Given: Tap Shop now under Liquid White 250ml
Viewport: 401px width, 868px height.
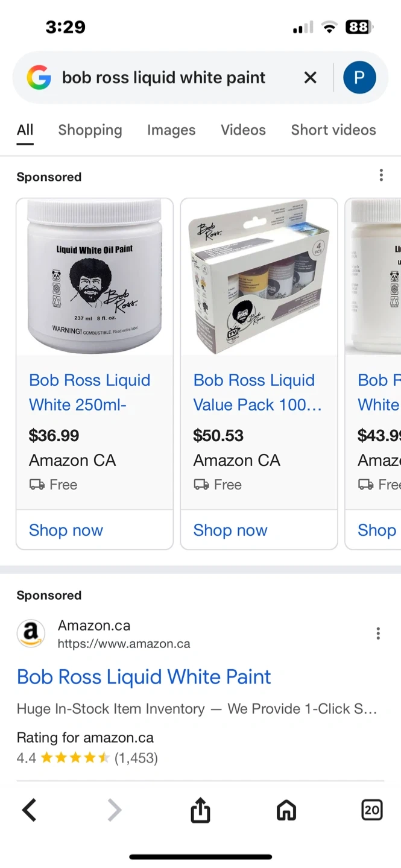Looking at the screenshot, I should [66, 530].
